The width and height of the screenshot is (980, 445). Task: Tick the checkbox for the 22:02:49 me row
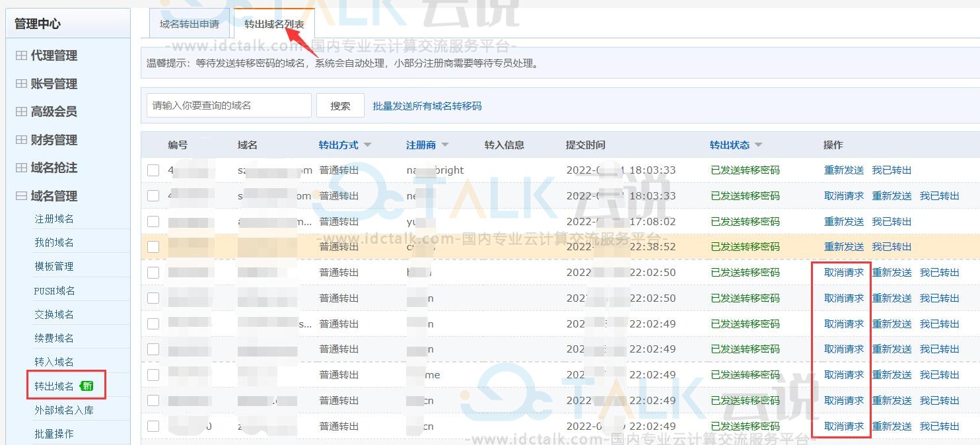153,375
